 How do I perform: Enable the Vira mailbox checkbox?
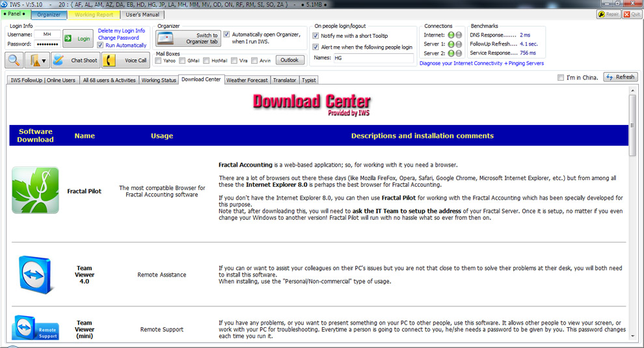(234, 60)
